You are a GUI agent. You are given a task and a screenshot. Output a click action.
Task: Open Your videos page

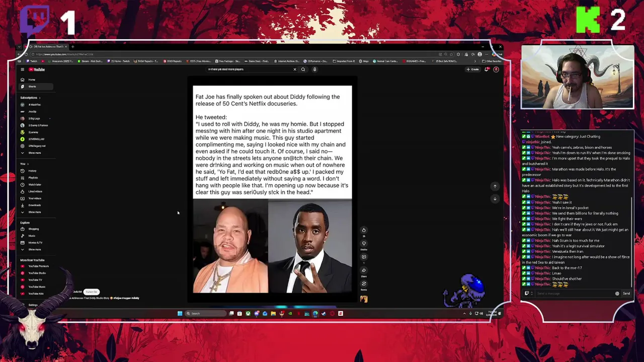click(36, 198)
